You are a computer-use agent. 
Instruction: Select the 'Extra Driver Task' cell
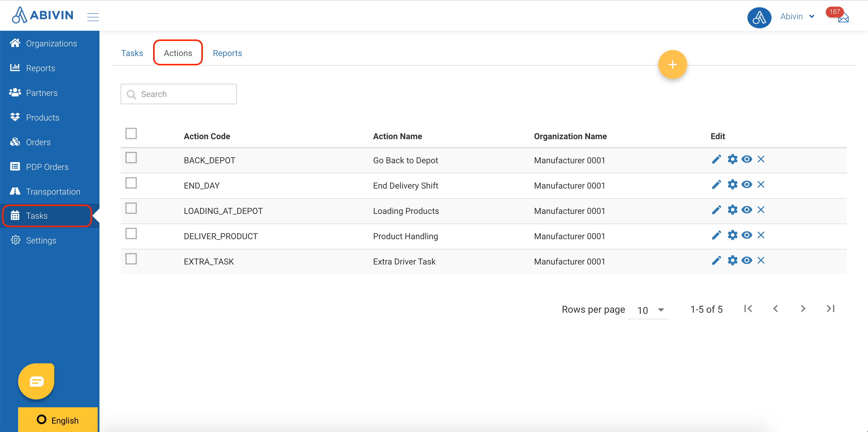404,261
